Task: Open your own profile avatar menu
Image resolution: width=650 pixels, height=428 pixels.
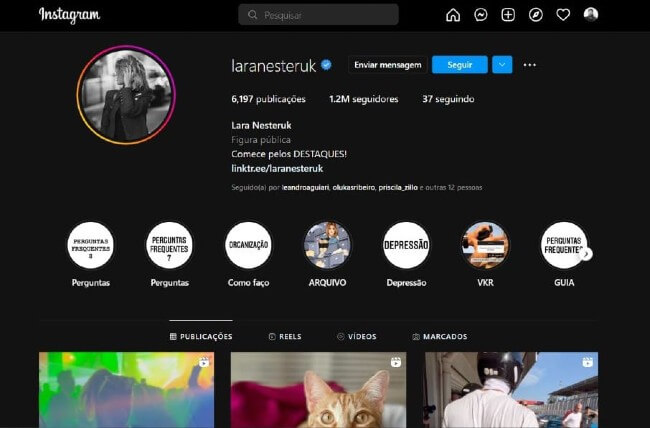Action: pyautogui.click(x=591, y=15)
